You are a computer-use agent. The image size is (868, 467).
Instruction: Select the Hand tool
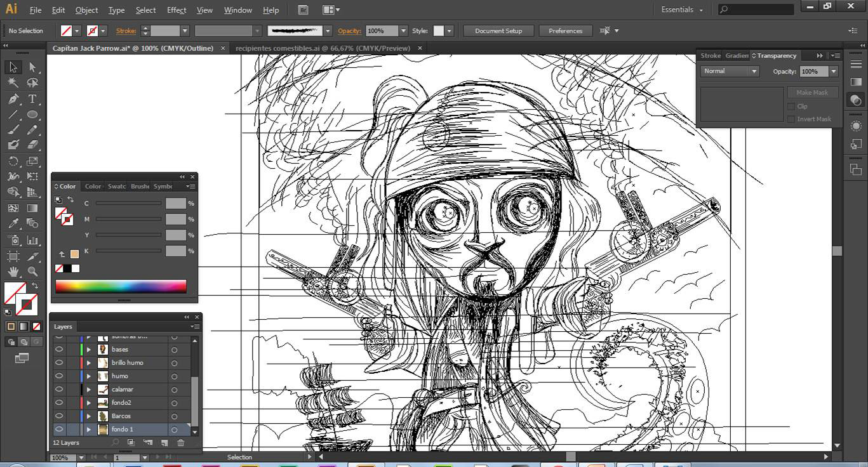click(13, 272)
